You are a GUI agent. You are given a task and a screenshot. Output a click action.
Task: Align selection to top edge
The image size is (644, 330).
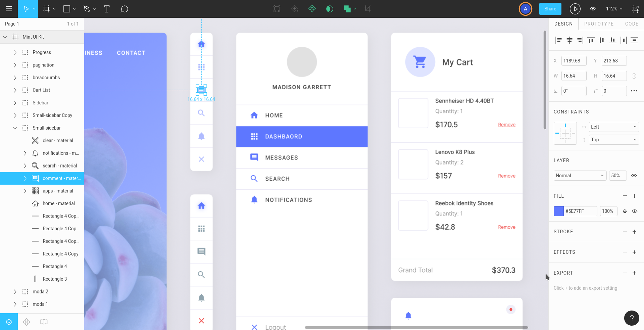click(x=591, y=40)
